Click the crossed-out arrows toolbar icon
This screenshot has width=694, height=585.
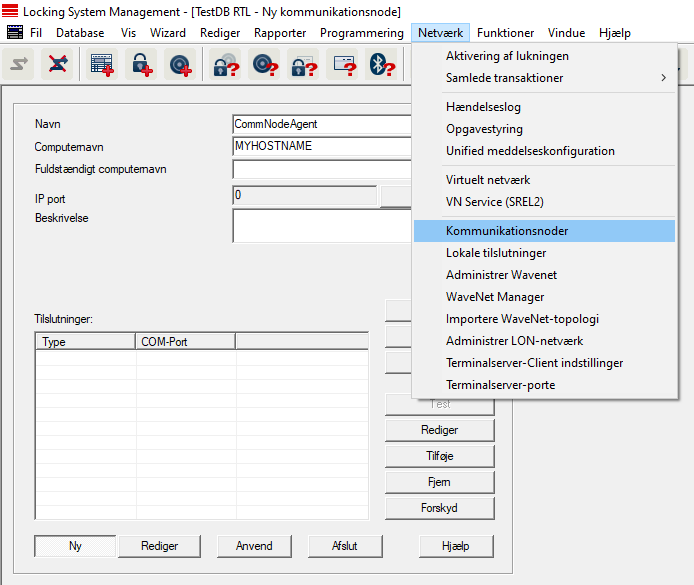click(x=58, y=65)
